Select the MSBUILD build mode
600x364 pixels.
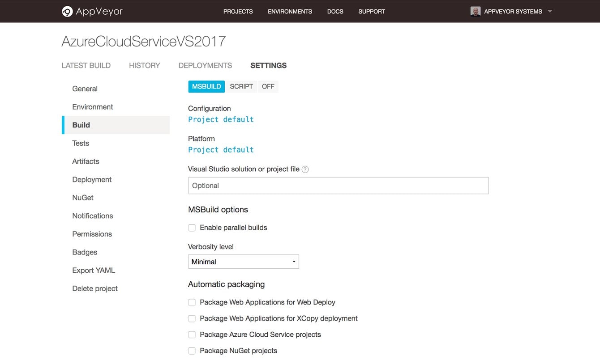pos(206,86)
